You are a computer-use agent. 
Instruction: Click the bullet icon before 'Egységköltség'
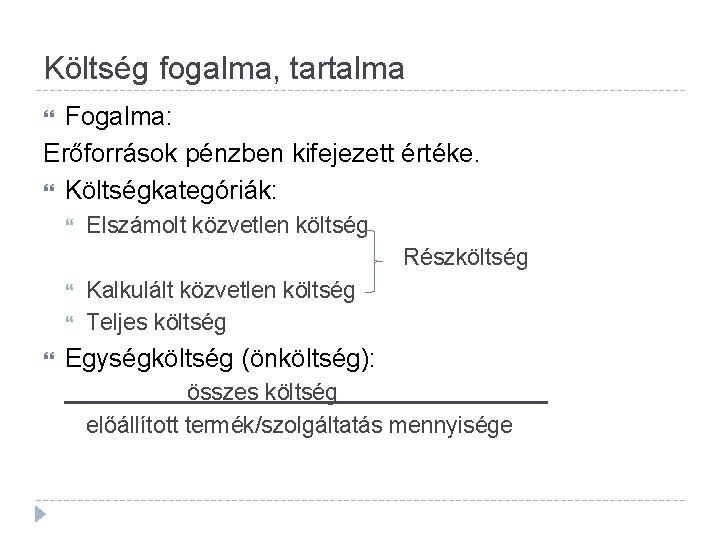coord(49,356)
